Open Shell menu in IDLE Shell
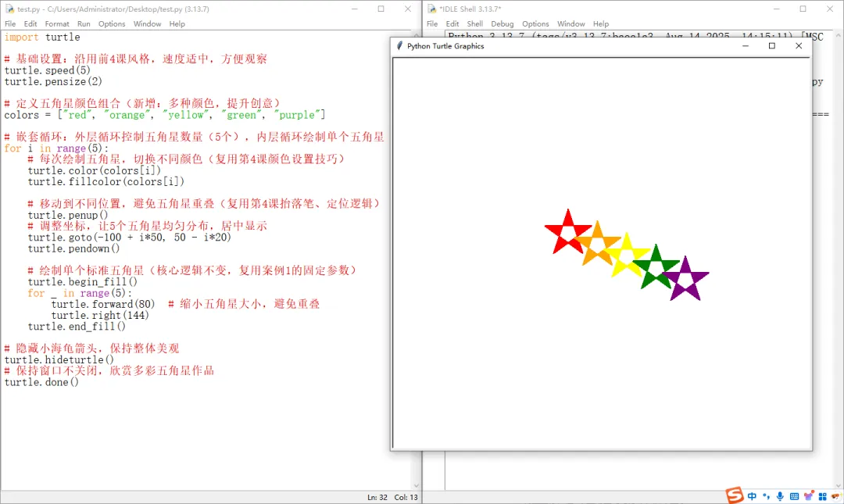The height and width of the screenshot is (504, 844). pos(475,23)
